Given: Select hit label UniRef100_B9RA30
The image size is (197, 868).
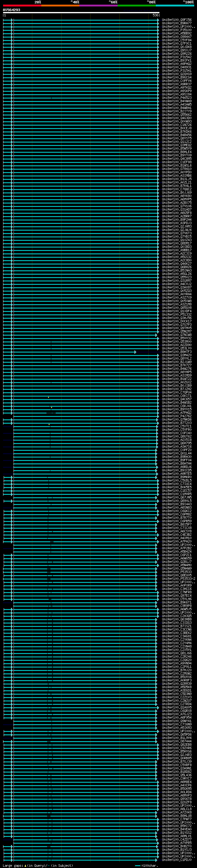Looking at the screenshot, I should 176,457.
